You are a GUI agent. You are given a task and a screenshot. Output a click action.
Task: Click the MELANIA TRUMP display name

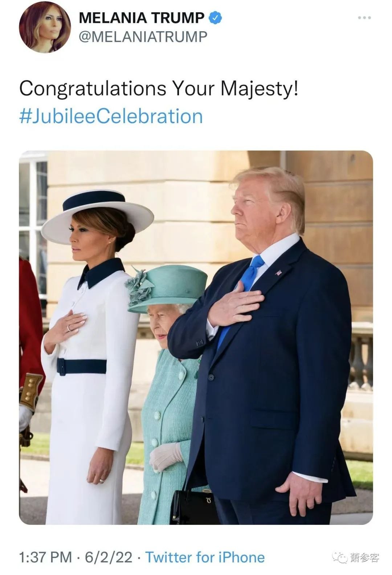point(142,17)
